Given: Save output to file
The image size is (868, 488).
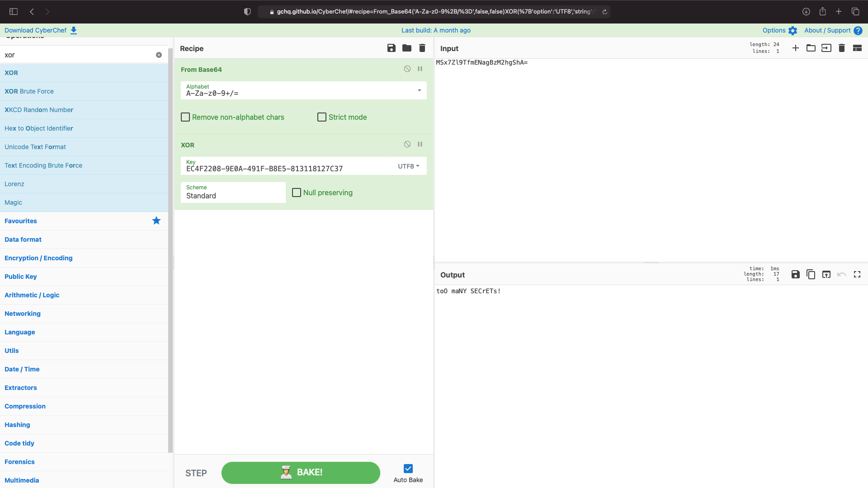Looking at the screenshot, I should [x=796, y=274].
